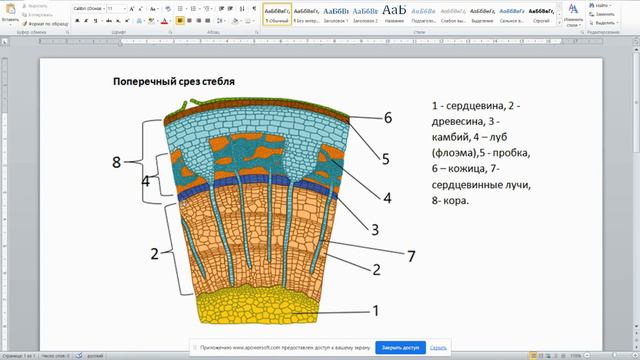640x360 pixels.
Task: Increase font size with grow-font icon
Action: [x=132, y=9]
